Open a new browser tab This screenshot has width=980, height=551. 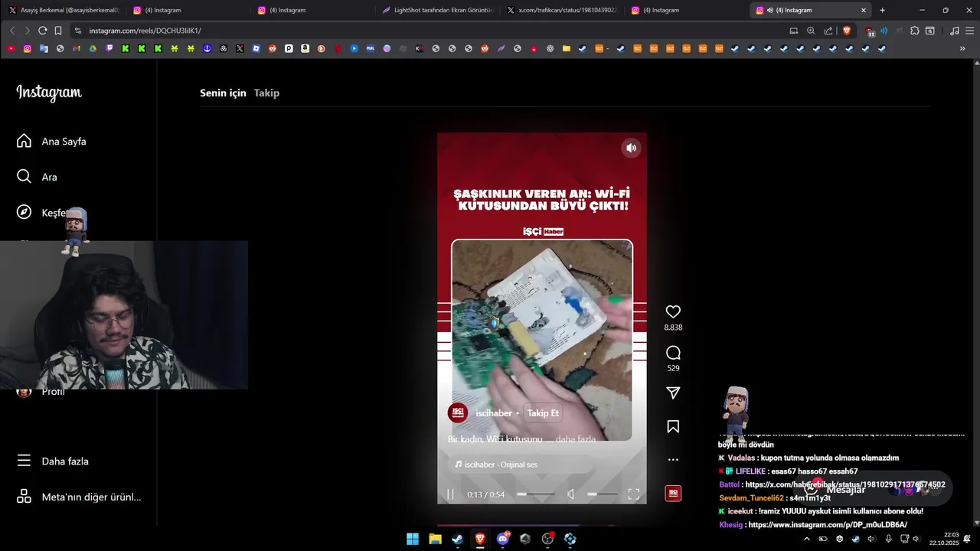click(882, 10)
